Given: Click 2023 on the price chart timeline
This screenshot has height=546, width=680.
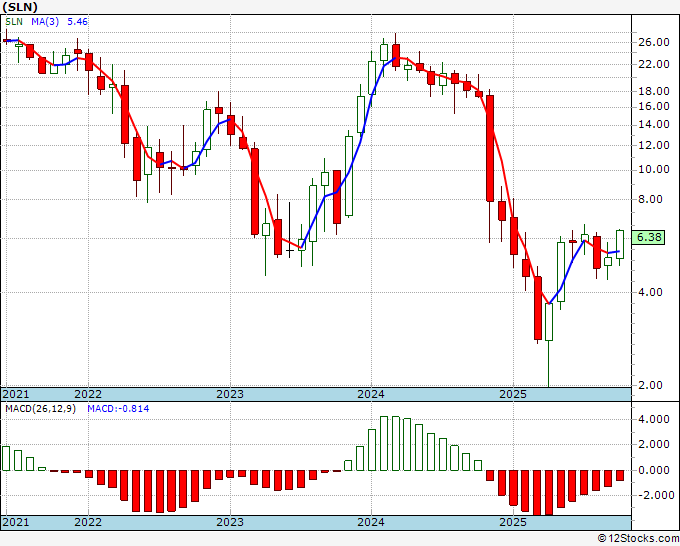Looking at the screenshot, I should pos(230,394).
